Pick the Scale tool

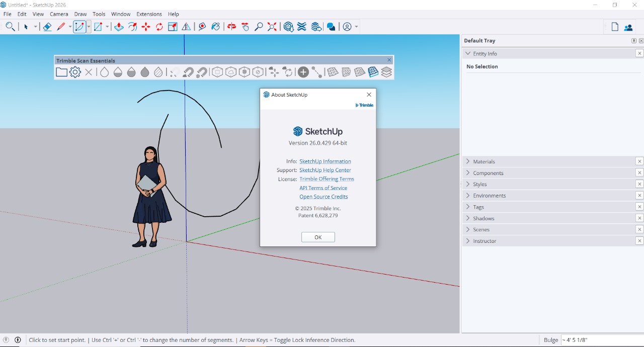pyautogui.click(x=173, y=27)
